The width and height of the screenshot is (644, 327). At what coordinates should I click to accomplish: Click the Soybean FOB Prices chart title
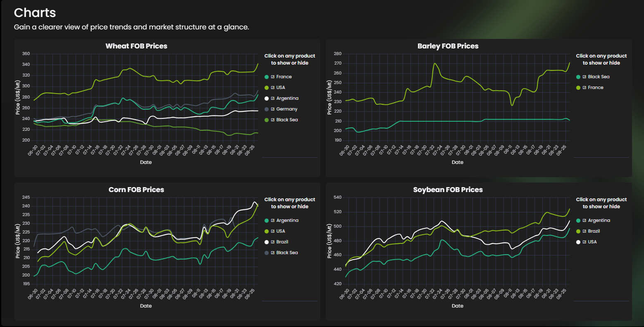448,190
